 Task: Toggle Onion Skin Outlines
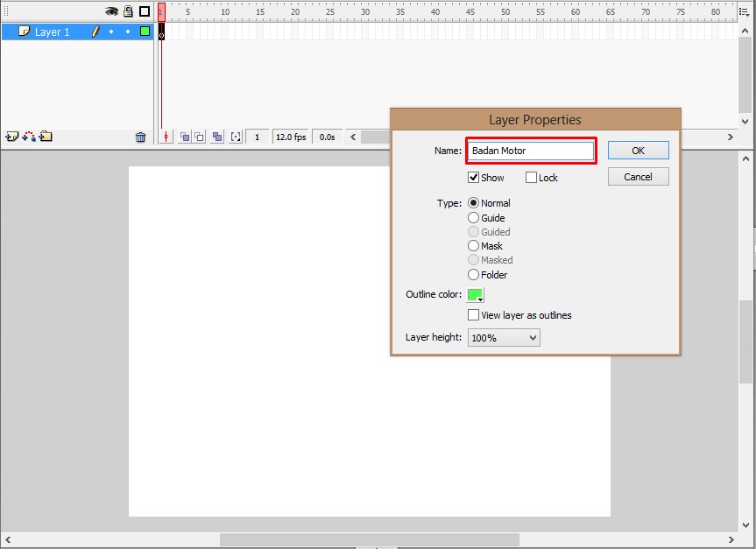pos(201,136)
